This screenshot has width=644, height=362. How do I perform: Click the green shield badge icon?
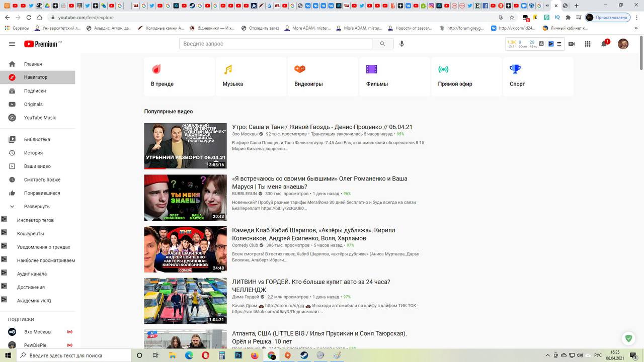(628, 338)
